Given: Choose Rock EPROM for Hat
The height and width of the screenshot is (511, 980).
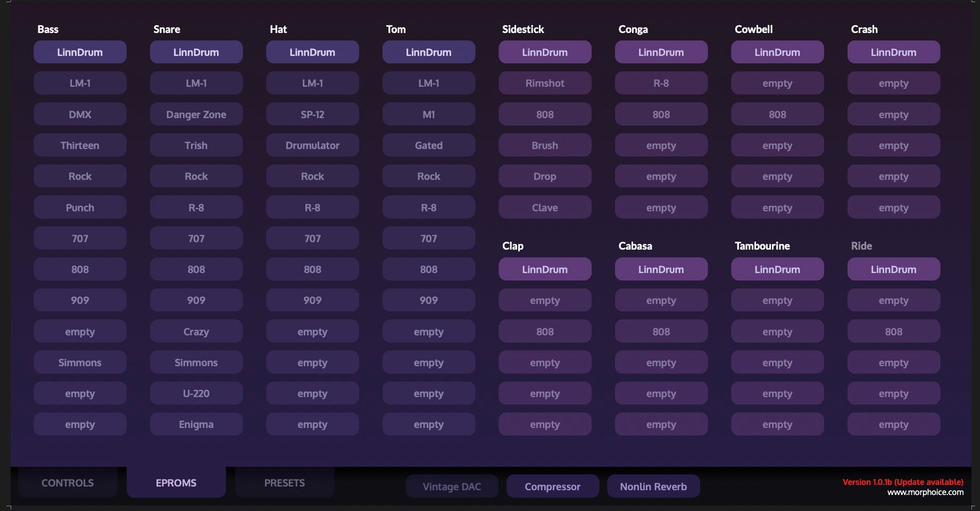Looking at the screenshot, I should click(312, 176).
